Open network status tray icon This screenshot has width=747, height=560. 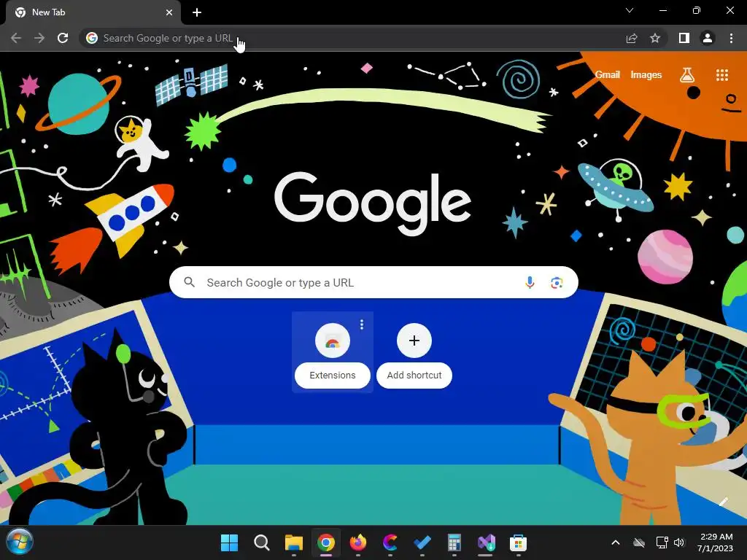click(662, 542)
